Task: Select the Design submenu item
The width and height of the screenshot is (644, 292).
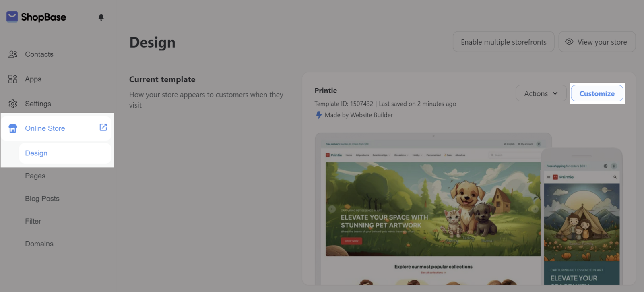Action: pyautogui.click(x=65, y=153)
